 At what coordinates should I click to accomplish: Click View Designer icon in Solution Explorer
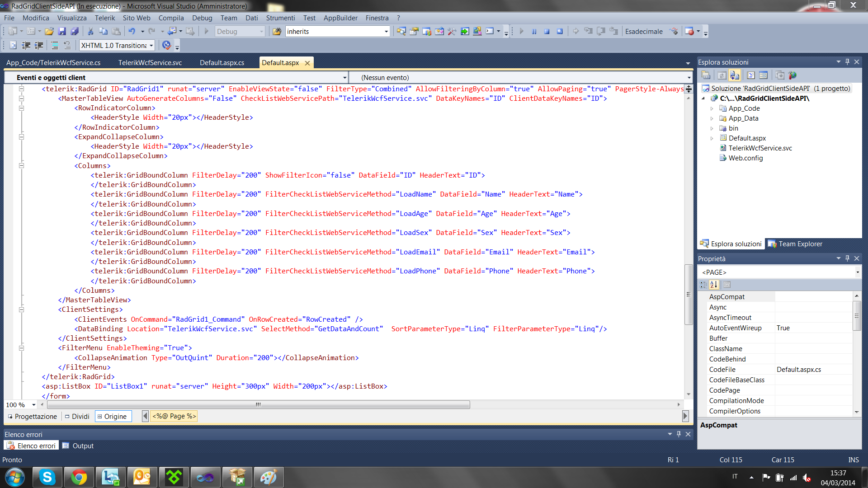764,75
